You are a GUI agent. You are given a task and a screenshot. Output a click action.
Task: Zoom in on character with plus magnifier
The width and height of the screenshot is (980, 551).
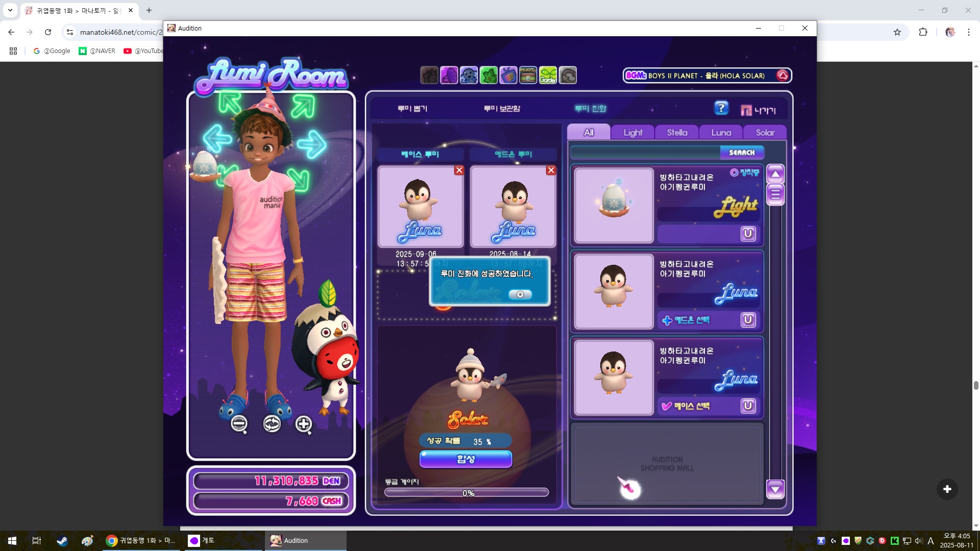click(x=303, y=424)
